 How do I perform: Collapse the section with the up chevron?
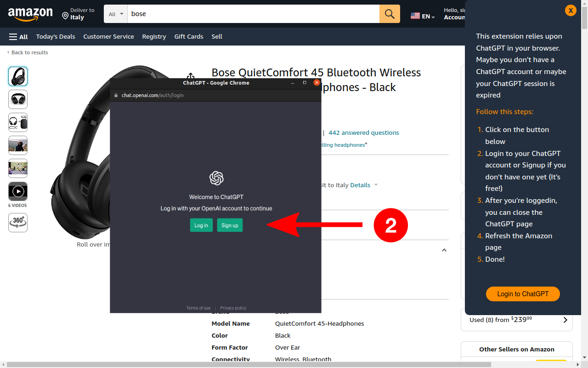[444, 250]
